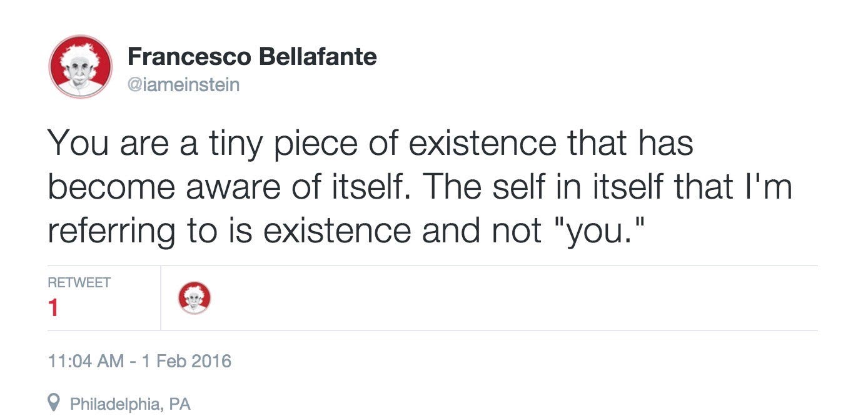The height and width of the screenshot is (416, 868).
Task: Click the tweet's second line of text
Action: tap(420, 187)
